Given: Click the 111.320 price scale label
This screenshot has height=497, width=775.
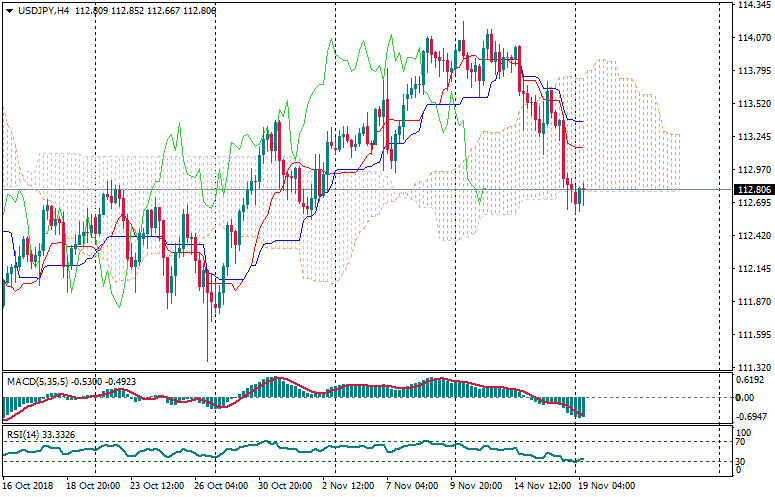Looking at the screenshot, I should click(752, 368).
